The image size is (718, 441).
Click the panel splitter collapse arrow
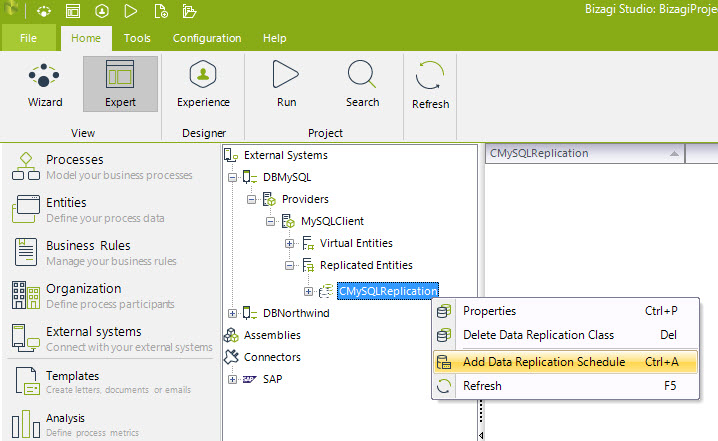point(481,435)
